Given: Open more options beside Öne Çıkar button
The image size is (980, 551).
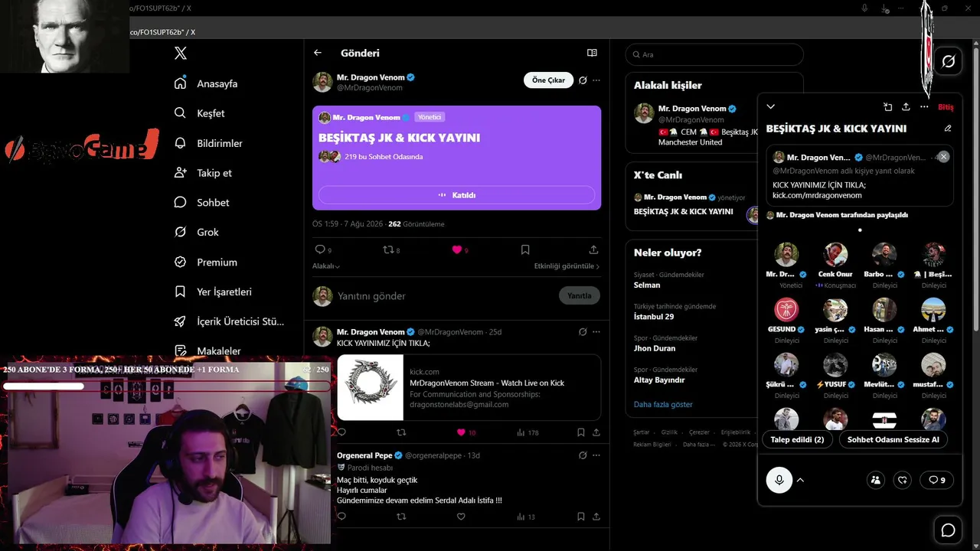Looking at the screenshot, I should pos(596,80).
